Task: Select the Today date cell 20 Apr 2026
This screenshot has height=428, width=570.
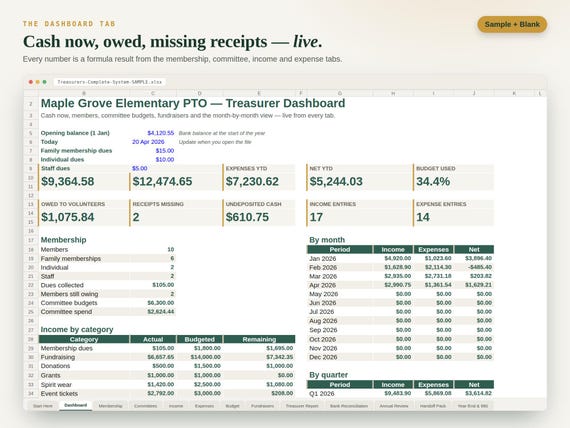Action: 148,142
